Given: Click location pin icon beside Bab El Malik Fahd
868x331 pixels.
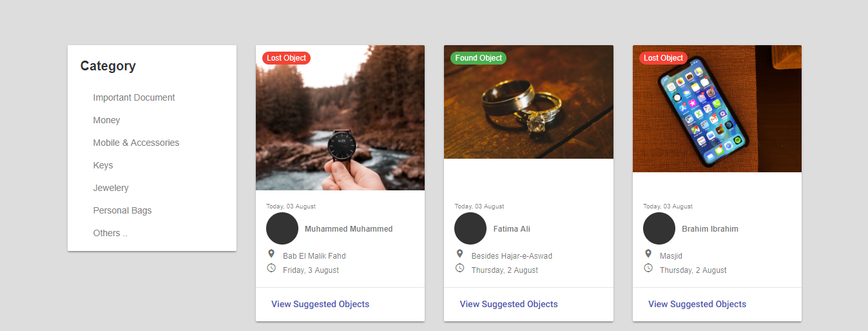Looking at the screenshot, I should [271, 254].
